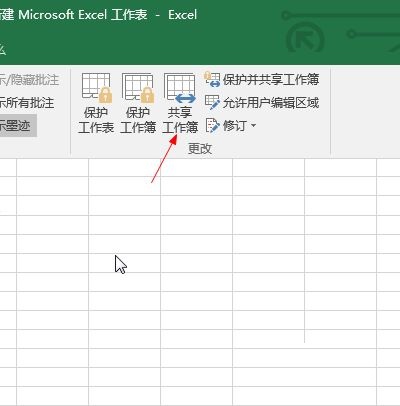Select Protect and Share Workbook (保护并共享工作簿)
Image resolution: width=400 pixels, height=406 pixels.
262,79
